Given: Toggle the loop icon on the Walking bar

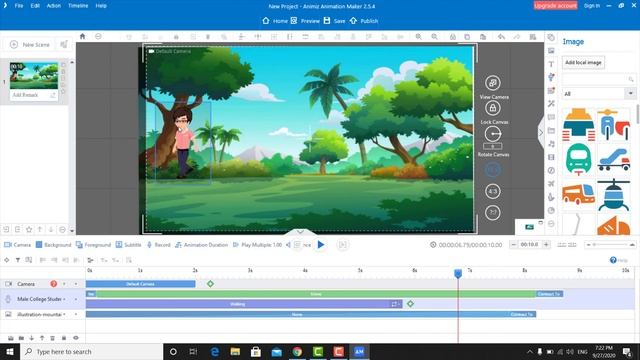Looking at the screenshot, I should (x=394, y=304).
